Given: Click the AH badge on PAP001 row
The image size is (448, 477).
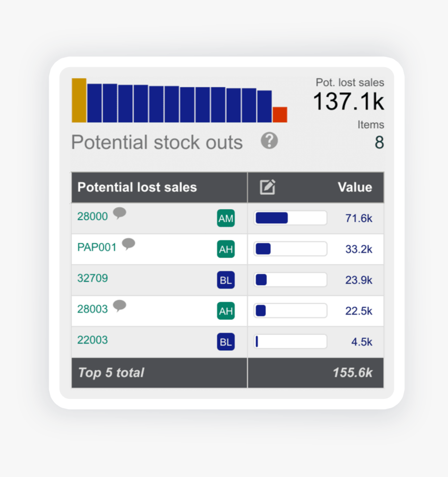Looking at the screenshot, I should point(226,249).
